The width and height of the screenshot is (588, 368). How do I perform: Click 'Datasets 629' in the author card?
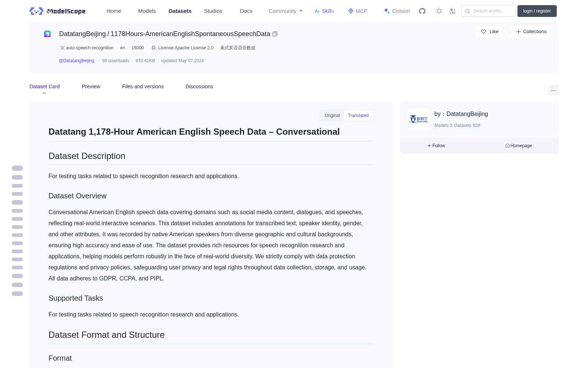467,125
